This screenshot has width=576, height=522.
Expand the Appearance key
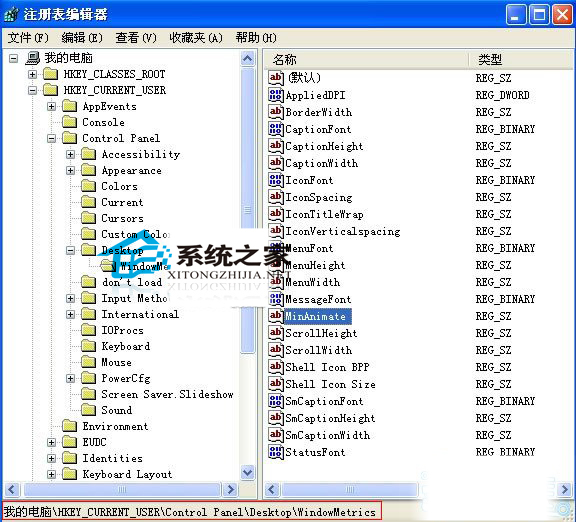(71, 170)
